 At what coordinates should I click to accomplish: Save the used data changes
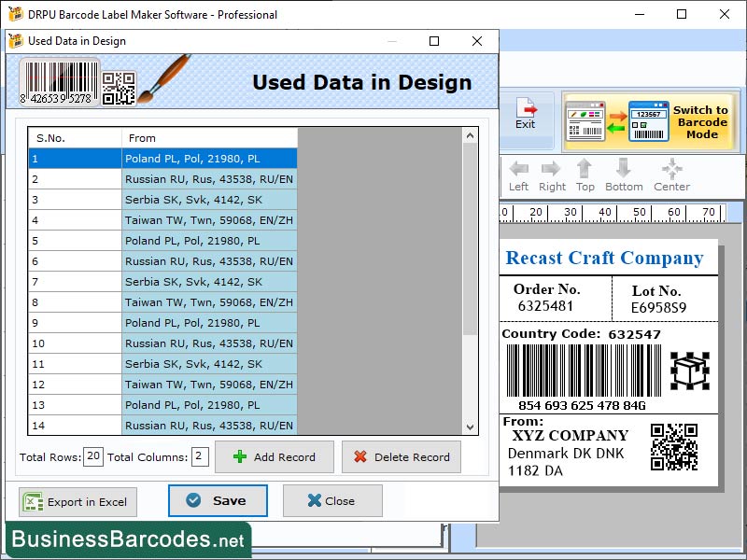[x=217, y=501]
